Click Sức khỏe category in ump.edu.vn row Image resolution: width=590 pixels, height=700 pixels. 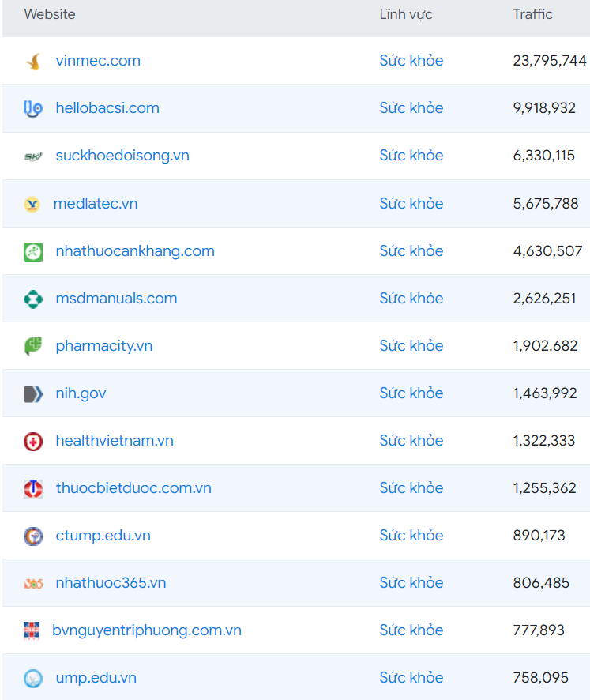tap(411, 677)
